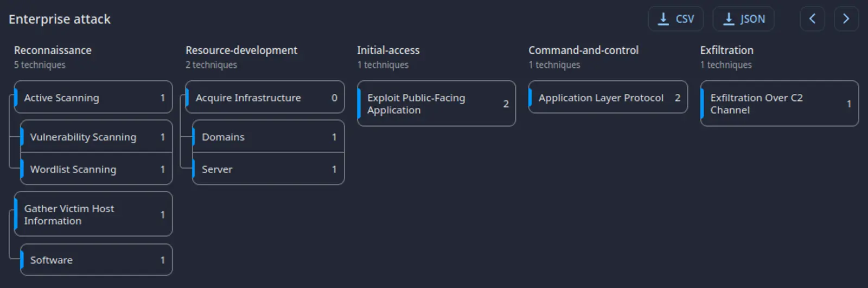868x288 pixels.
Task: Select the Server sub-technique
Action: tap(268, 169)
